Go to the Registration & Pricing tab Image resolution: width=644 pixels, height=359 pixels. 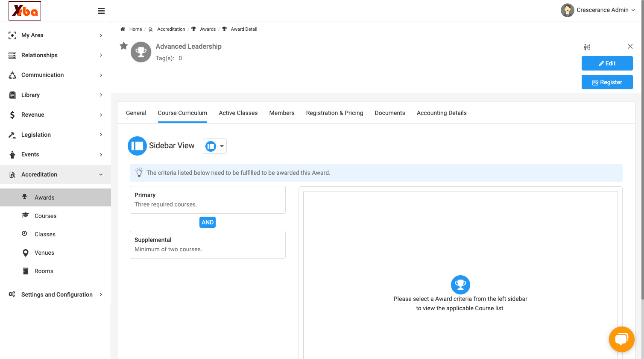(335, 113)
